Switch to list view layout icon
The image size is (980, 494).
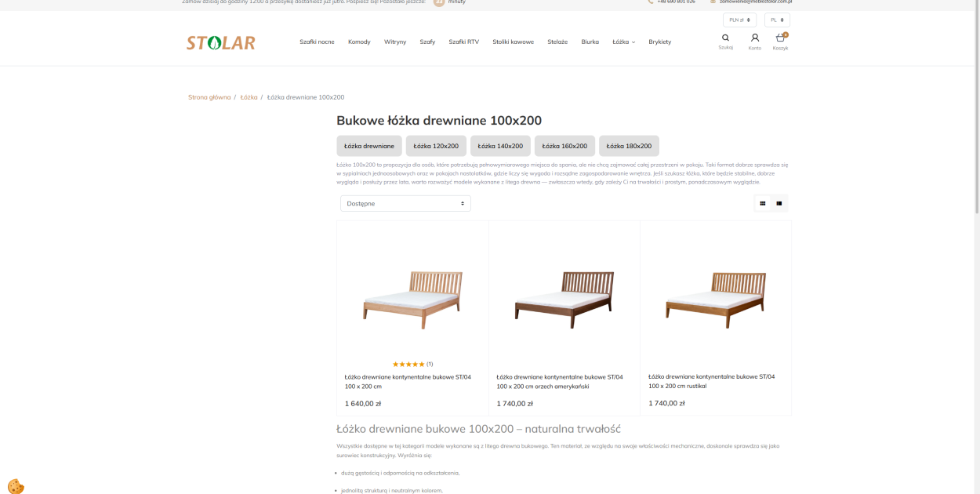(779, 204)
